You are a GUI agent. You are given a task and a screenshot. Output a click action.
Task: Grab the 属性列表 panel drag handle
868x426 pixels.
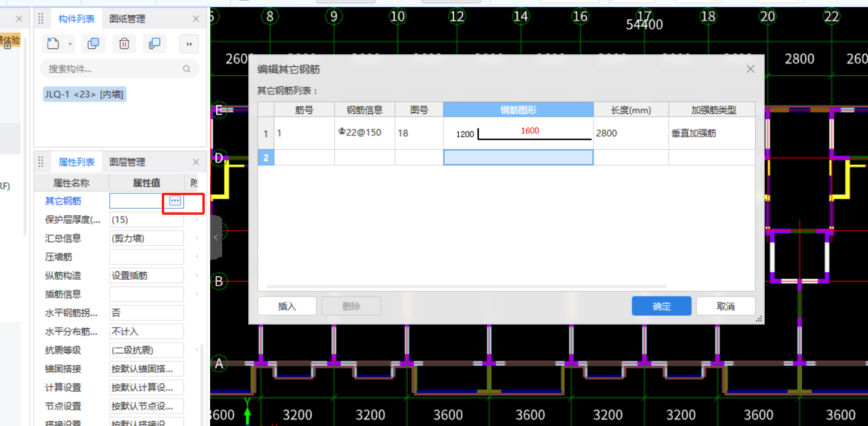point(41,162)
